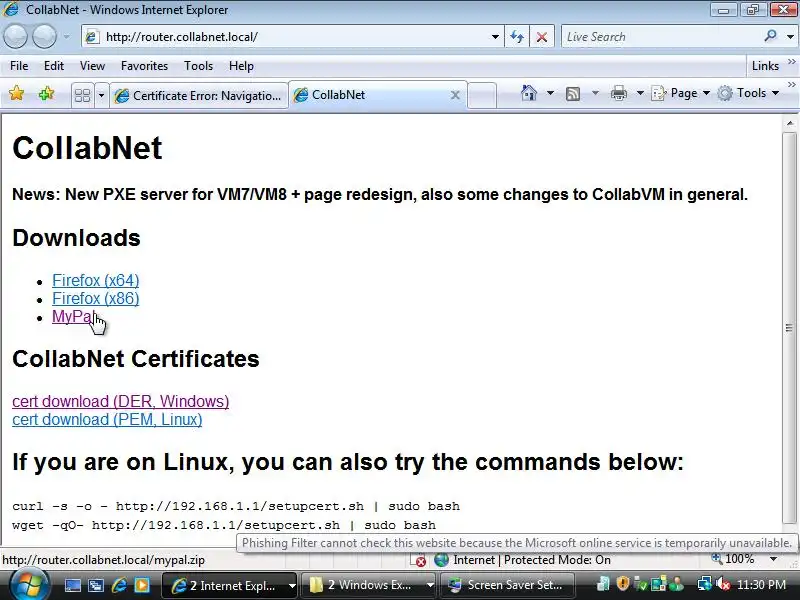Viewport: 800px width, 600px height.
Task: Click the MyPal download link
Action: (73, 316)
